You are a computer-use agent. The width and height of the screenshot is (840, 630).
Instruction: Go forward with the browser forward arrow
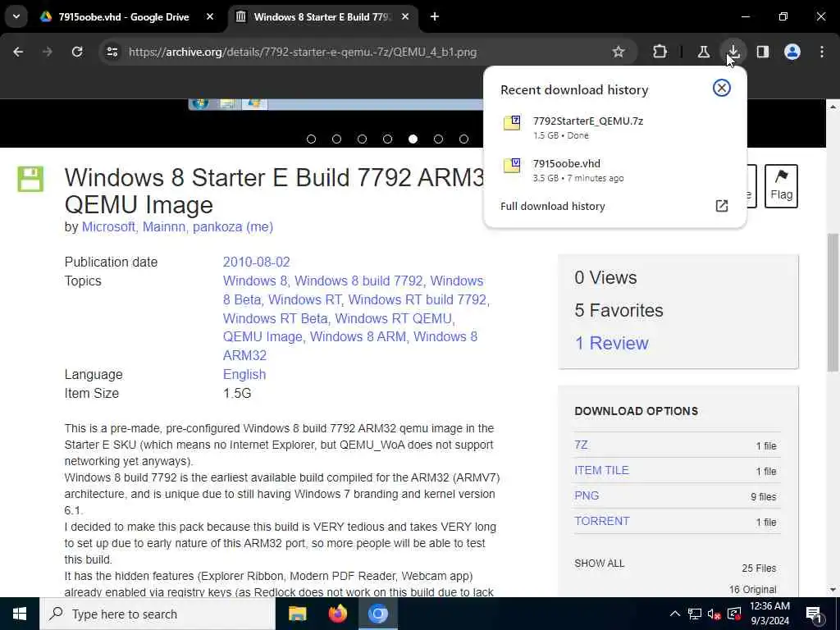click(48, 52)
